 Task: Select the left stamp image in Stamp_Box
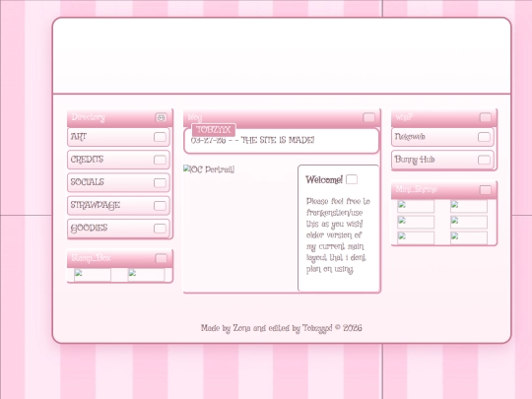93,275
